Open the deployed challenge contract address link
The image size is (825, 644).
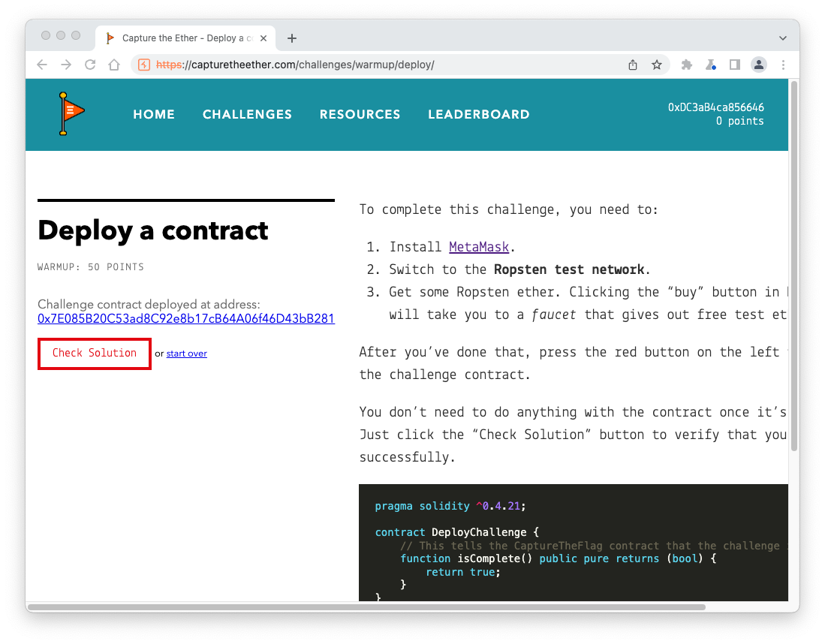pos(185,318)
